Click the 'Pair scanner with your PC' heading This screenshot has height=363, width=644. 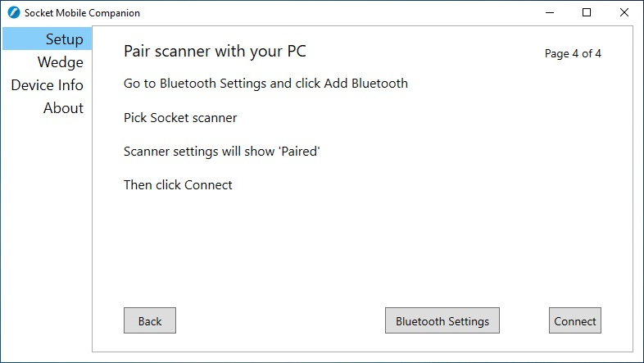point(215,52)
